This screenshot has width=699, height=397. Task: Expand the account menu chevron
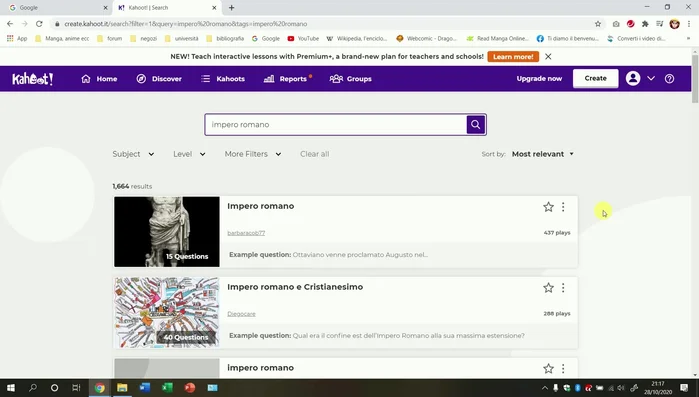click(x=651, y=78)
